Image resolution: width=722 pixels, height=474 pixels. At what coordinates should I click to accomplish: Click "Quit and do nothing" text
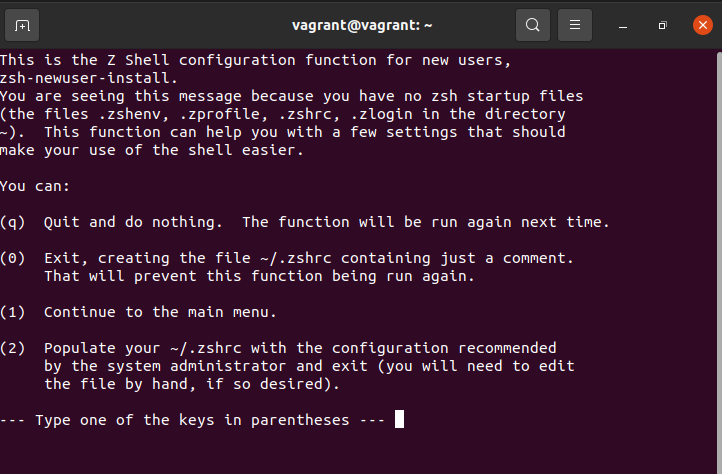(138, 222)
